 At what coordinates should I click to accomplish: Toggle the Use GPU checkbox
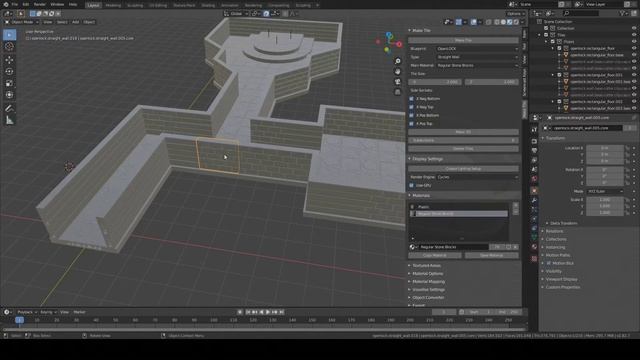point(411,185)
